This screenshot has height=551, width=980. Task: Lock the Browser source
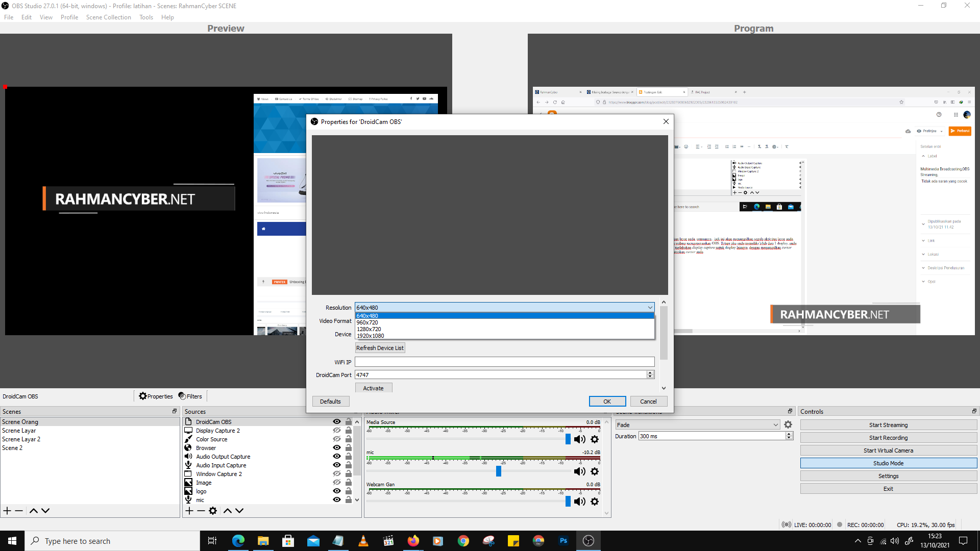coord(349,448)
